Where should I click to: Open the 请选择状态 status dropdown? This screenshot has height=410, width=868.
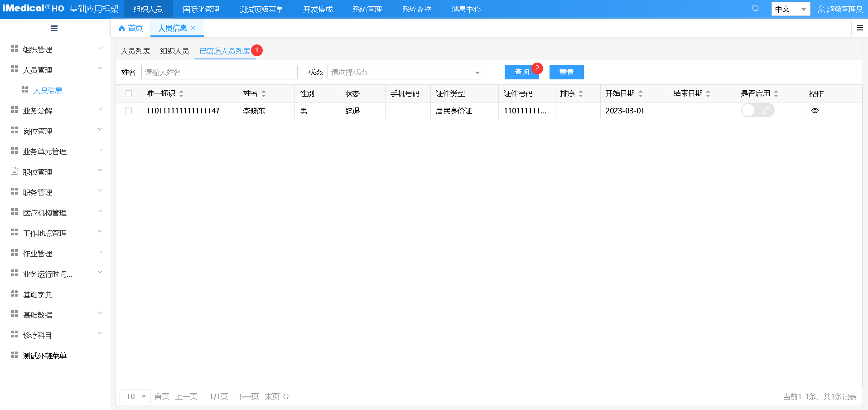pyautogui.click(x=405, y=72)
